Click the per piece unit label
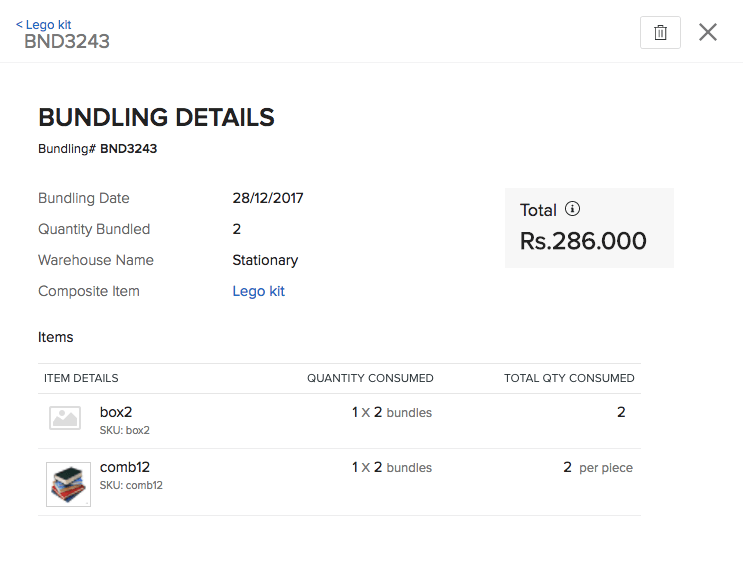743x562 pixels. (606, 467)
